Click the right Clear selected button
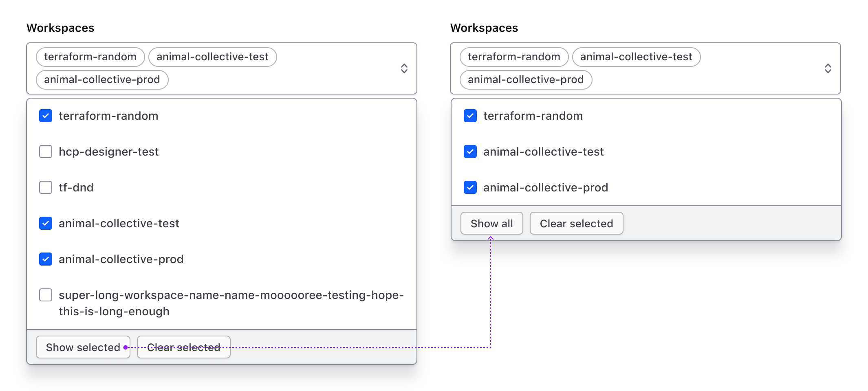 coord(576,223)
